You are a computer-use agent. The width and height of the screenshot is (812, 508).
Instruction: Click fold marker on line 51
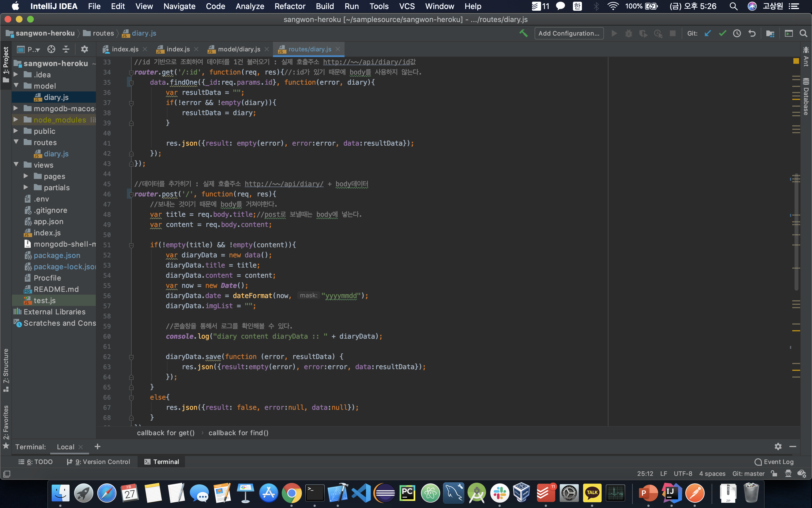pyautogui.click(x=132, y=245)
